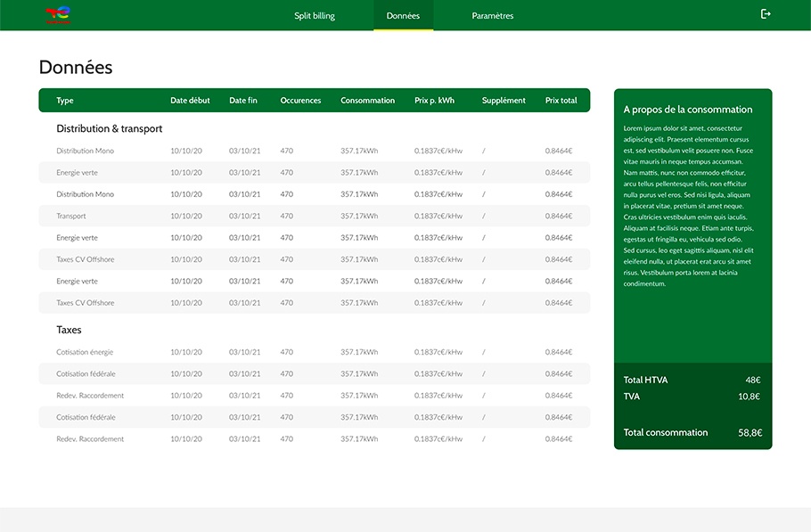Click the Distribution & transport section heading
811x532 pixels.
[x=110, y=129]
